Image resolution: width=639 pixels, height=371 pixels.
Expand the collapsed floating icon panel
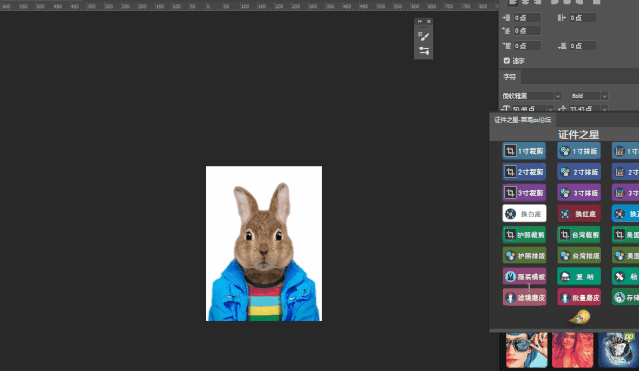[x=420, y=21]
